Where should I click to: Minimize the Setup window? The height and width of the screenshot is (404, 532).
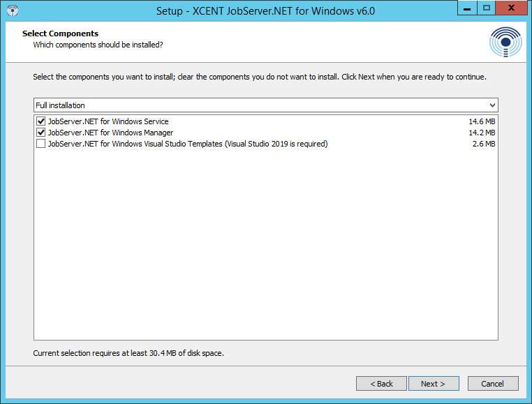pyautogui.click(x=468, y=8)
